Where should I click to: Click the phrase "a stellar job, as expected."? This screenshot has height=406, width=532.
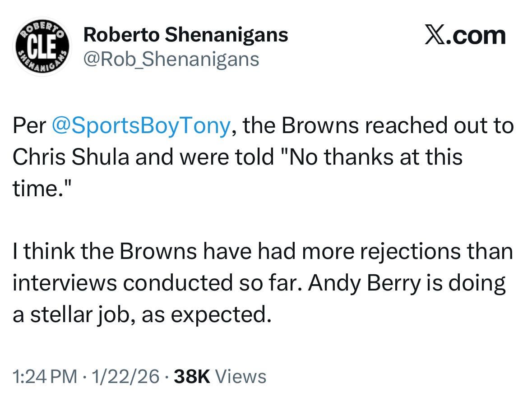coord(142,315)
